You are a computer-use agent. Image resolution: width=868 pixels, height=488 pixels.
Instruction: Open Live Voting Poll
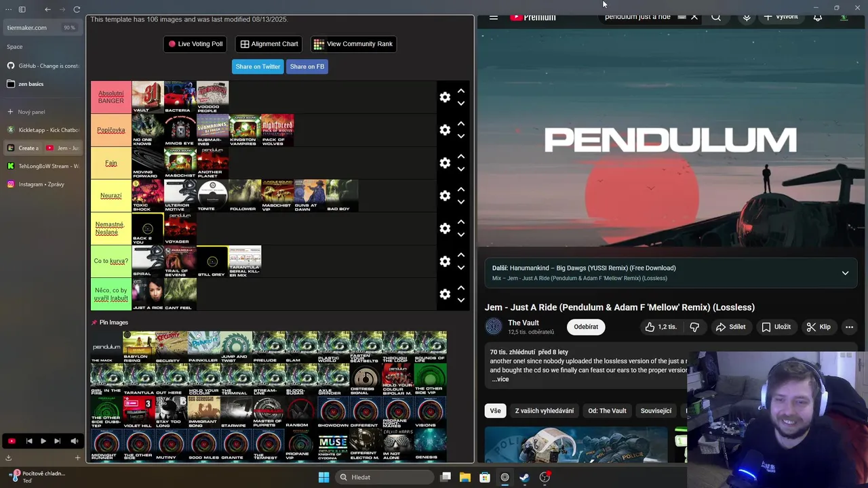[x=195, y=44]
